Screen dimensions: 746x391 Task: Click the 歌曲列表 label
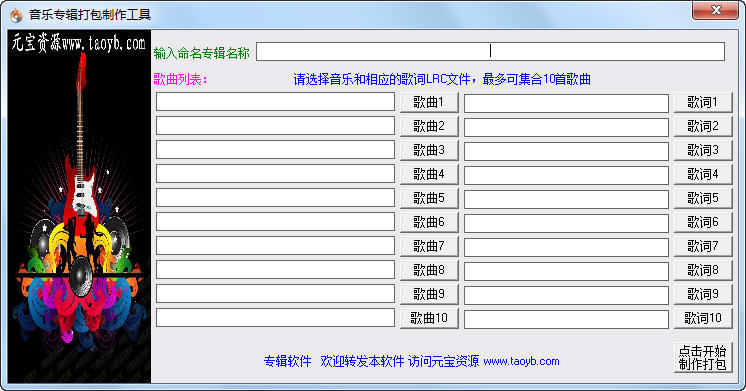181,79
